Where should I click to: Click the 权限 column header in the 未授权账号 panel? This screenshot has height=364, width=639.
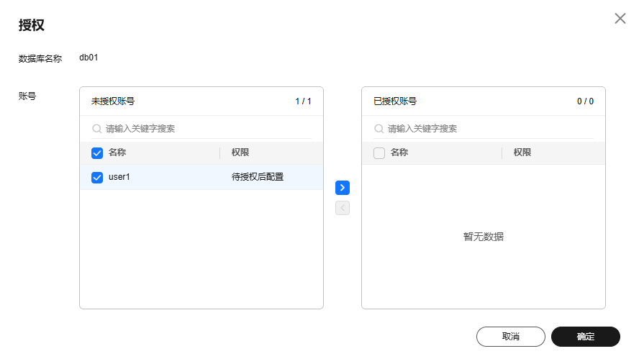pos(240,153)
